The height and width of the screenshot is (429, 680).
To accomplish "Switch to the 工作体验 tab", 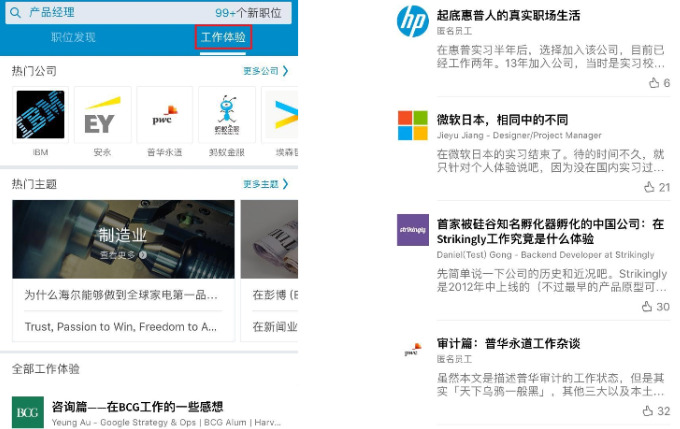I will coord(223,37).
